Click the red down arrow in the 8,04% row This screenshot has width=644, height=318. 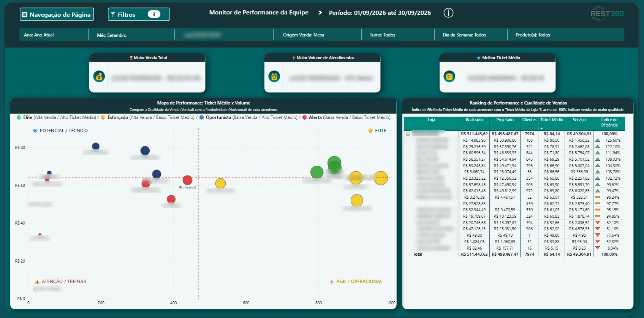(598, 248)
